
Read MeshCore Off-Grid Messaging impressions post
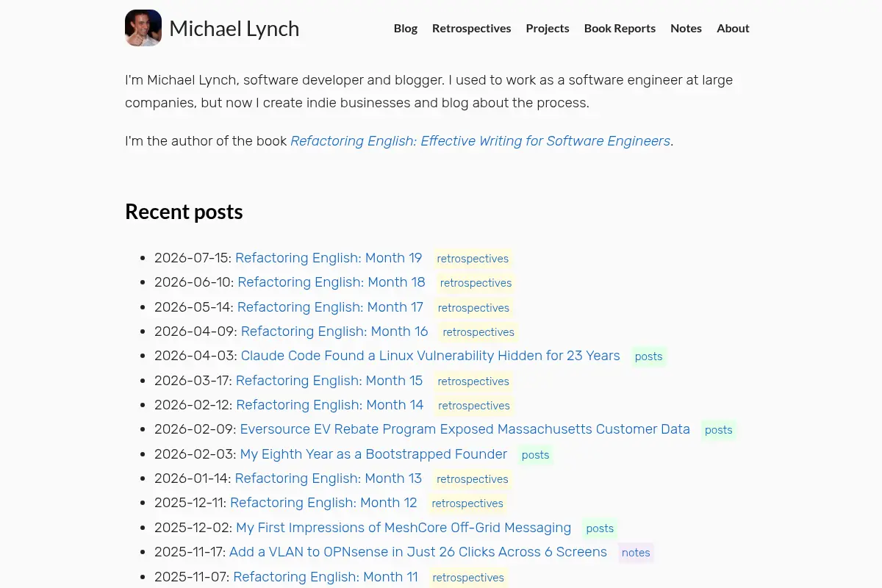[x=404, y=528]
